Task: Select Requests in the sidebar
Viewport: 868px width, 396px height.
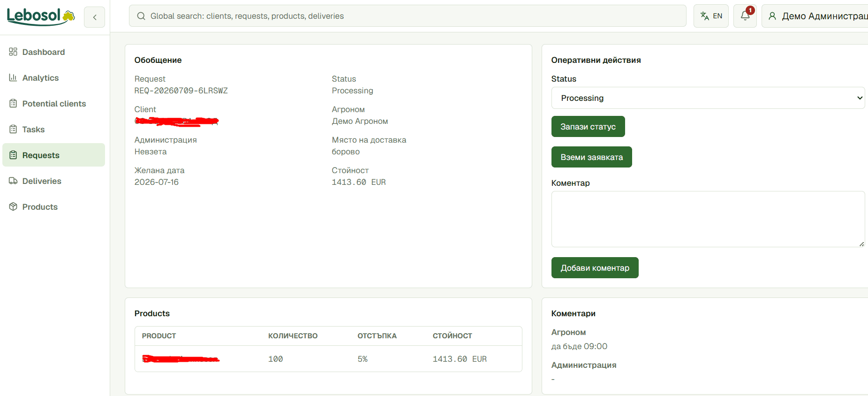Action: point(53,155)
